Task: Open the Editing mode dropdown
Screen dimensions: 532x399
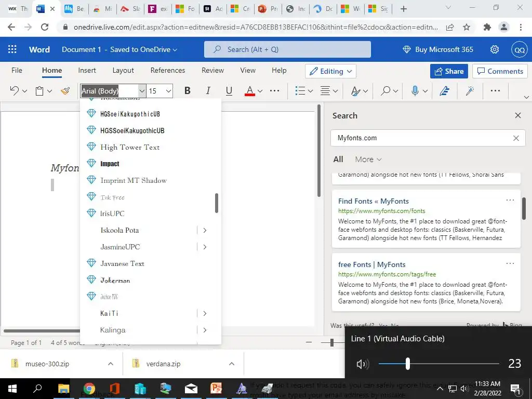Action: (x=330, y=71)
